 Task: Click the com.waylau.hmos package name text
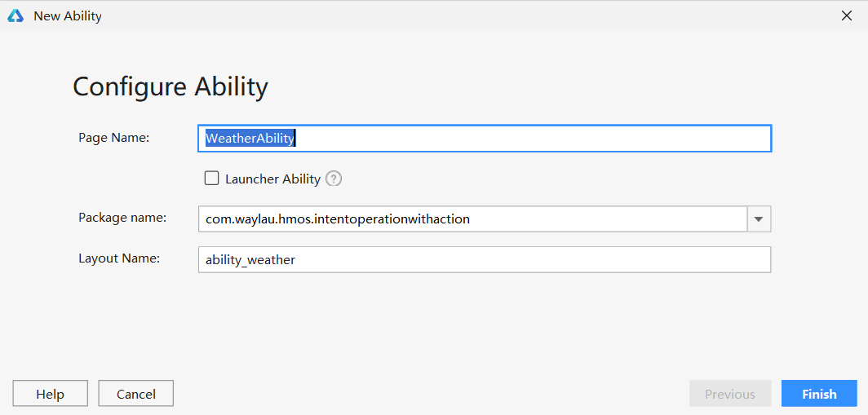[x=337, y=219]
